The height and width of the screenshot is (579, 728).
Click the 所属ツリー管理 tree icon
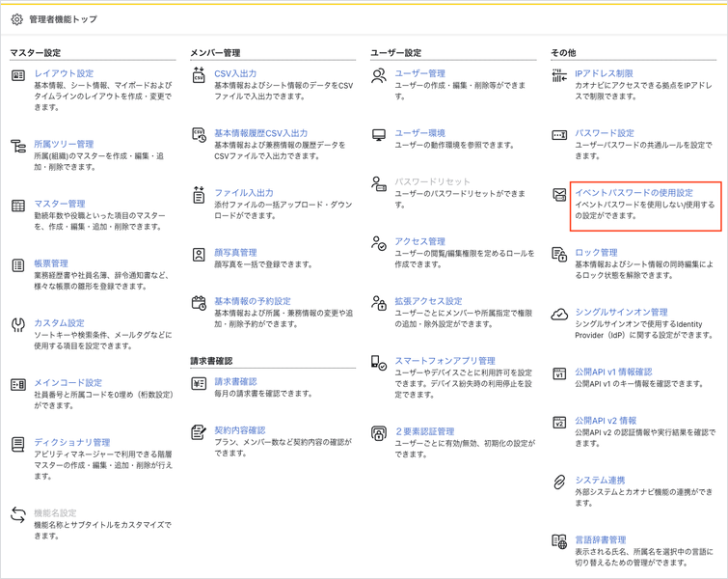[18, 146]
